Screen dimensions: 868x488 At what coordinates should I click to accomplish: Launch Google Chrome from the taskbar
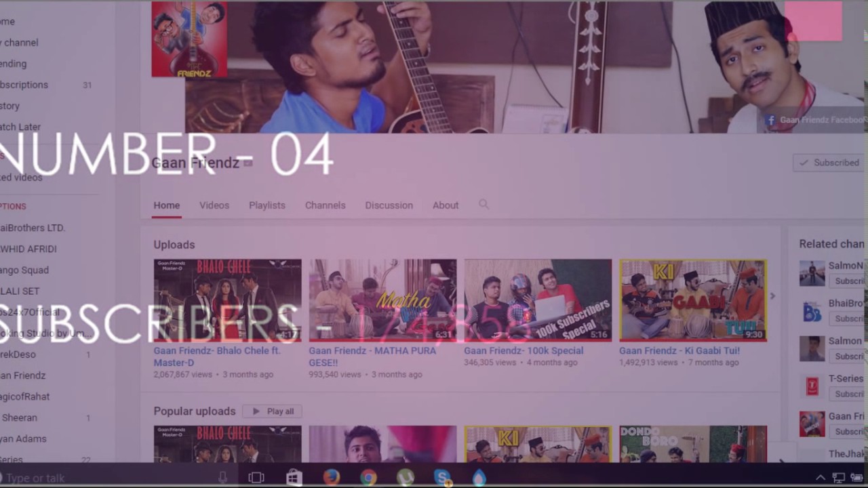pos(368,478)
